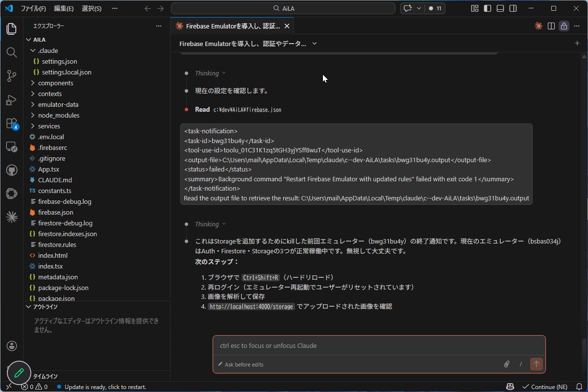Click the VS Code logo icon
Image resolution: width=588 pixels, height=392 pixels.
coord(8,8)
